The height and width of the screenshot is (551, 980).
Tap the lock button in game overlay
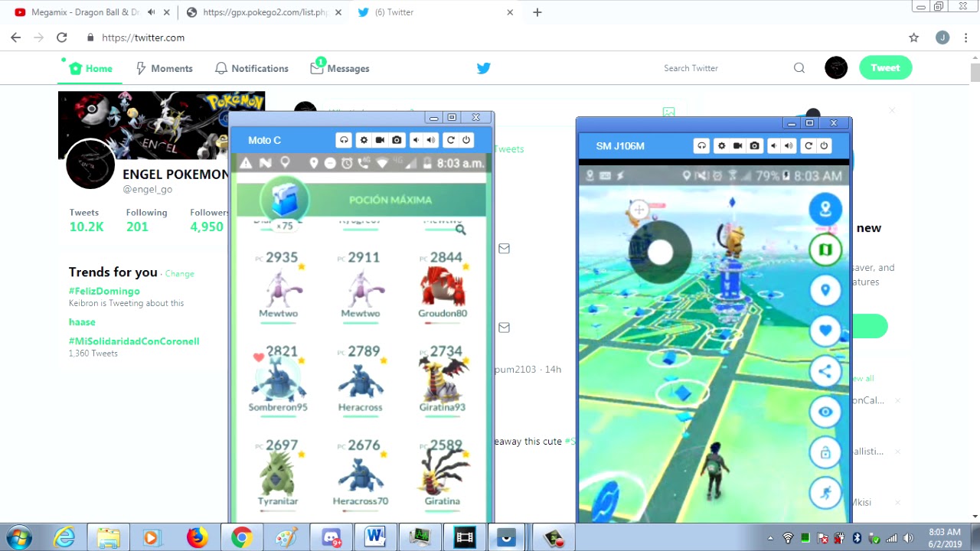point(825,452)
